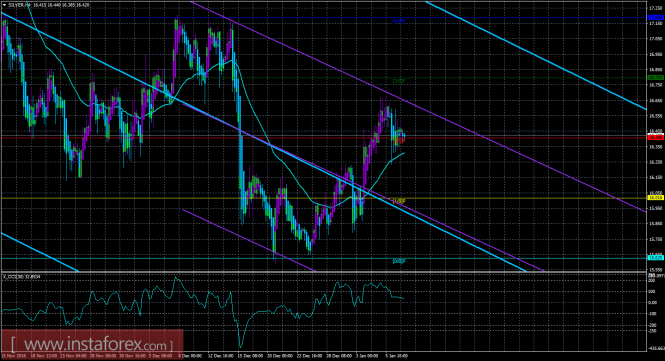Open the www.instaforex.com watermark link
The image size is (665, 361).
(92, 343)
